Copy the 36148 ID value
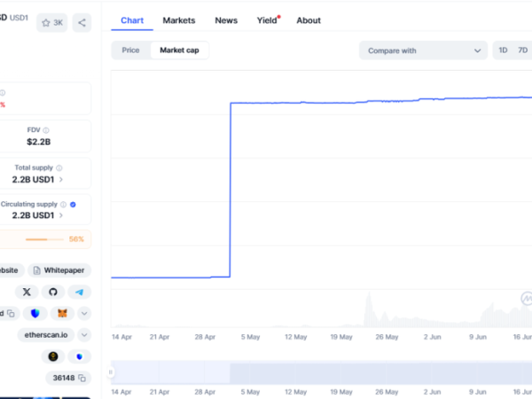 tap(82, 378)
